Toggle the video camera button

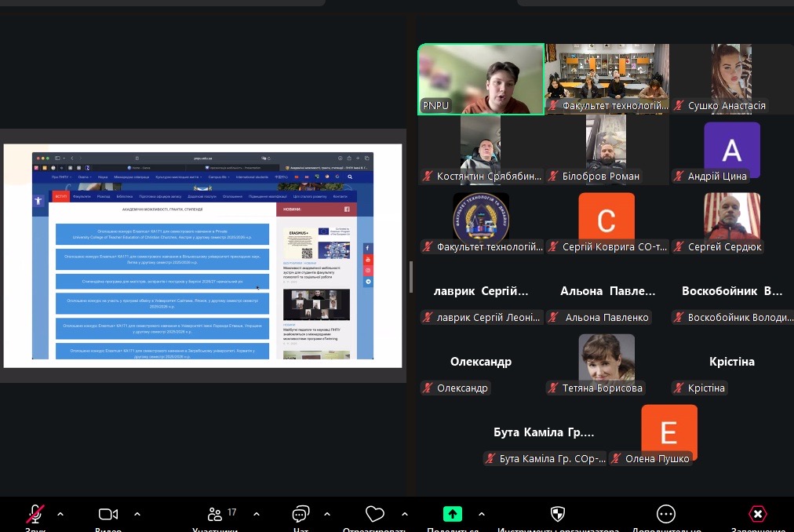(x=108, y=514)
